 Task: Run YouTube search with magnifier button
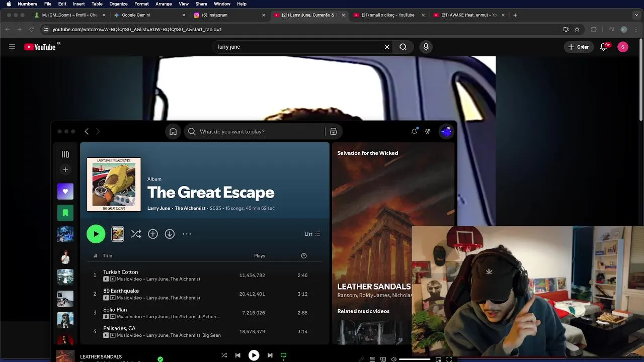click(403, 47)
